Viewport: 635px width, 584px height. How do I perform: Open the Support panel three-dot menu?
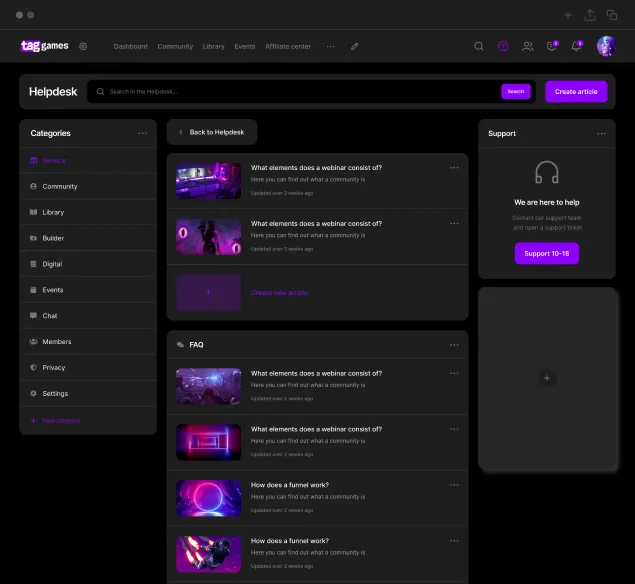point(601,133)
